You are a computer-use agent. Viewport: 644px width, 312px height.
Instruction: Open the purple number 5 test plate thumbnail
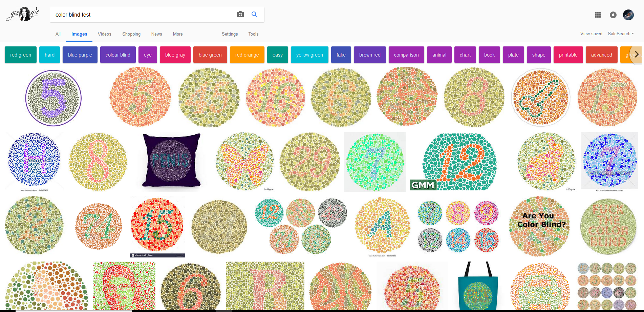53,98
